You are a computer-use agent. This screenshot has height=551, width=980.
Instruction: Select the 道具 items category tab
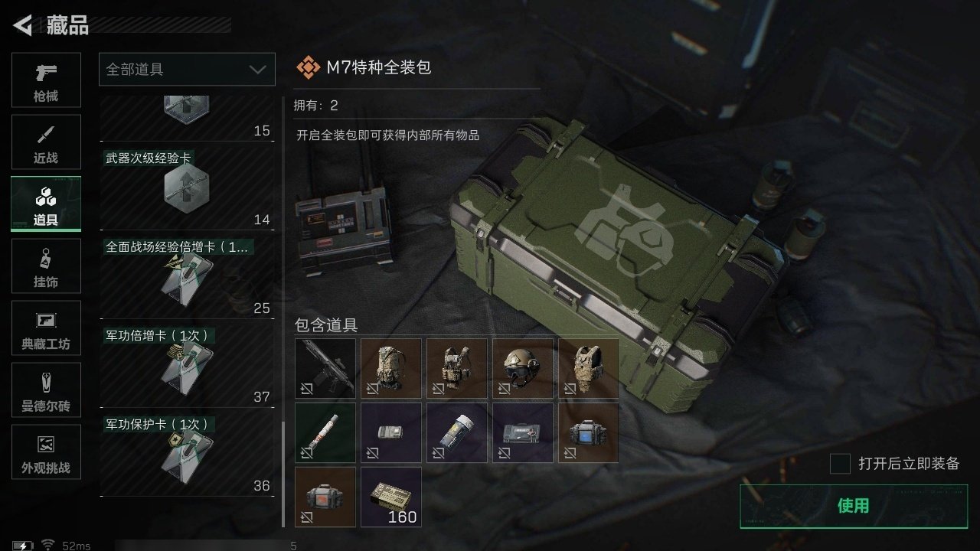[46, 204]
